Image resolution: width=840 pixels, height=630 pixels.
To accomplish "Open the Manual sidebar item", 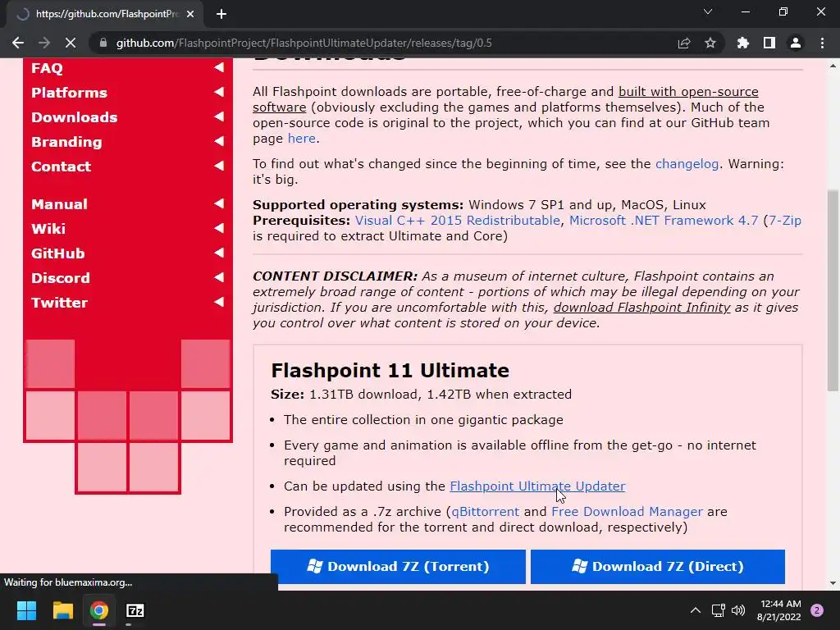I will [59, 204].
